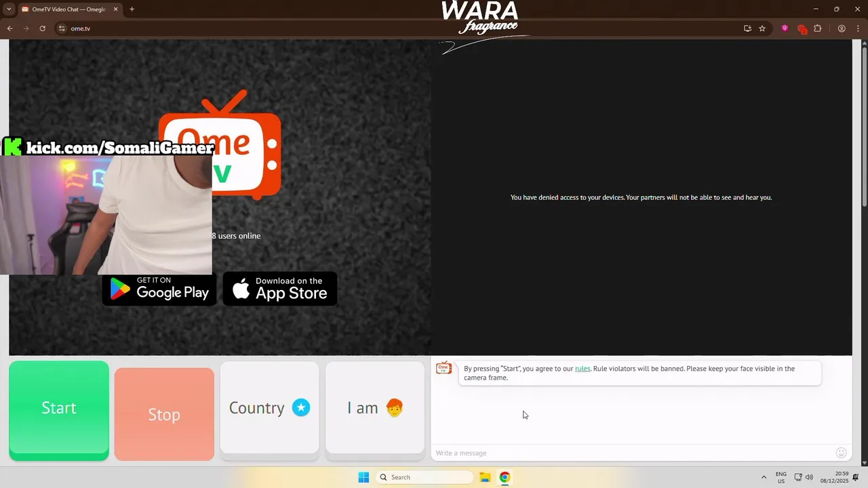This screenshot has width=868, height=488.
Task: Open the red extension icon
Action: (x=802, y=29)
